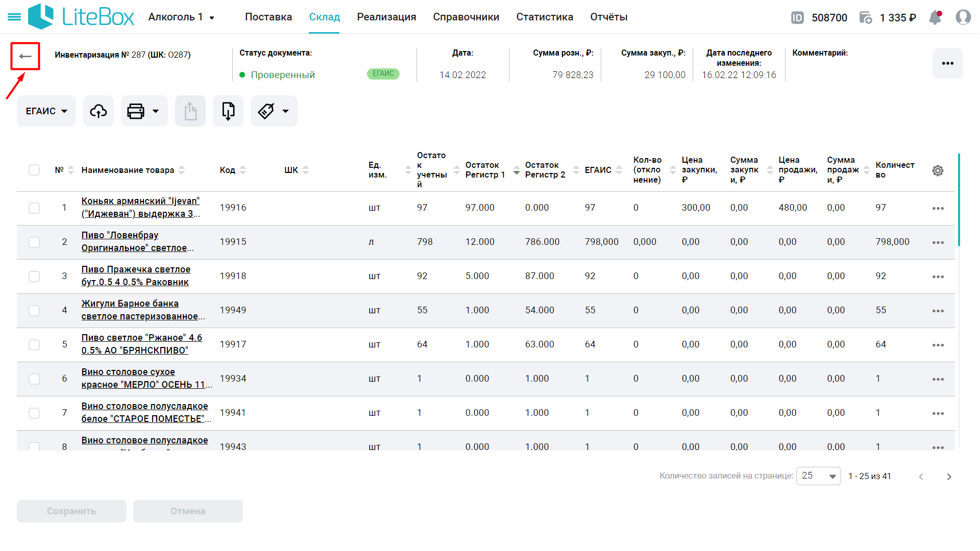Open the Отчёты menu
Viewport: 980px width, 551px height.
point(609,17)
